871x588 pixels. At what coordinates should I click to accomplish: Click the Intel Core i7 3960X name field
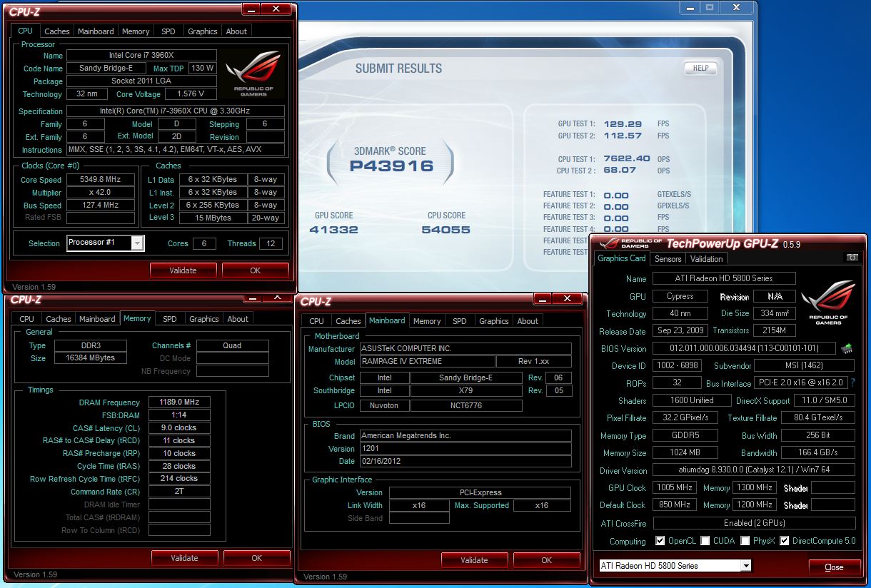point(141,56)
